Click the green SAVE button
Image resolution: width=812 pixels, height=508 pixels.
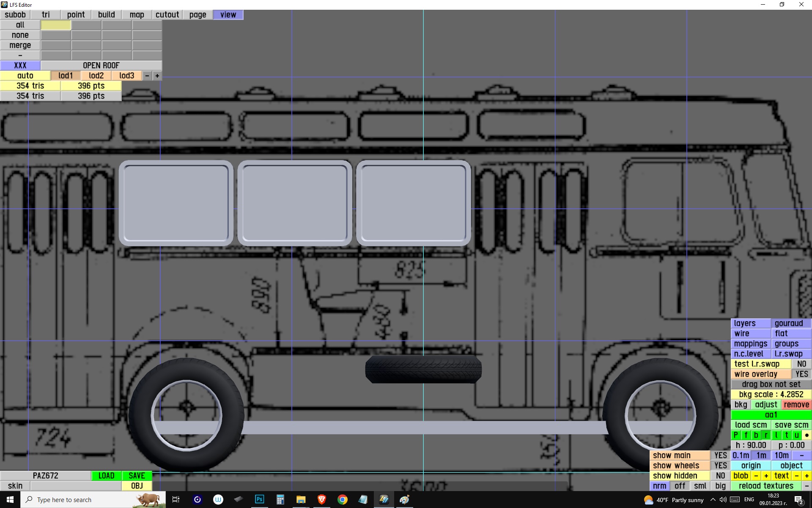[x=137, y=475]
